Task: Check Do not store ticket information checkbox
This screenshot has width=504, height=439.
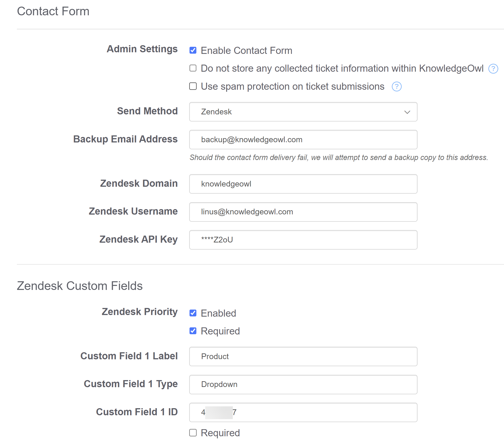Action: click(x=193, y=68)
